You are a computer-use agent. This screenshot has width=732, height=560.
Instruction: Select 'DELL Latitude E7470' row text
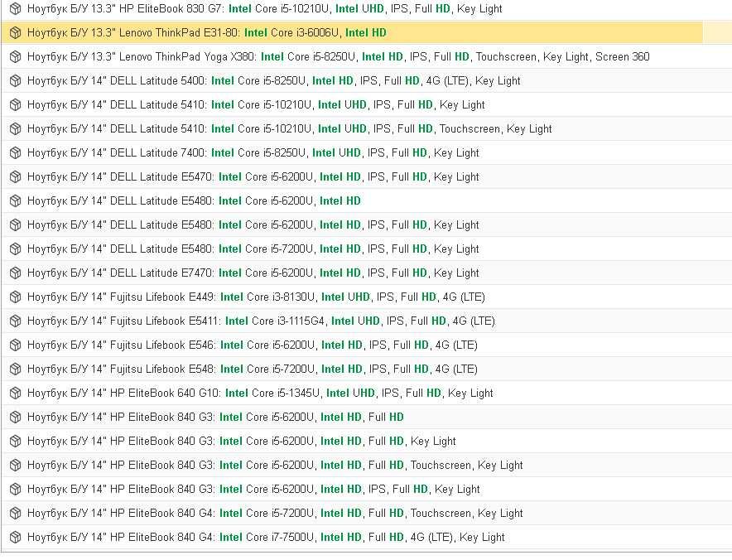point(253,273)
